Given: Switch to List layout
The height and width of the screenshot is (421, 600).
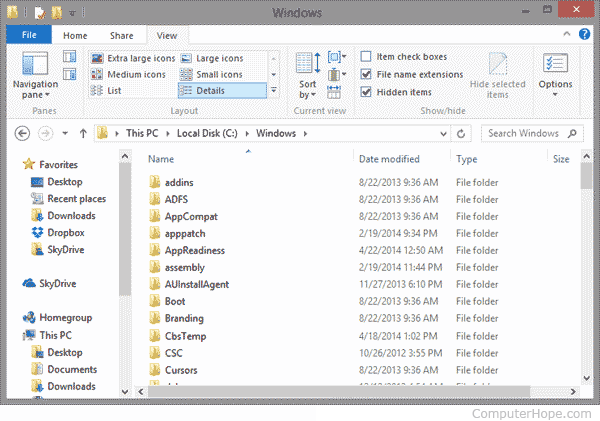Looking at the screenshot, I should (x=106, y=91).
